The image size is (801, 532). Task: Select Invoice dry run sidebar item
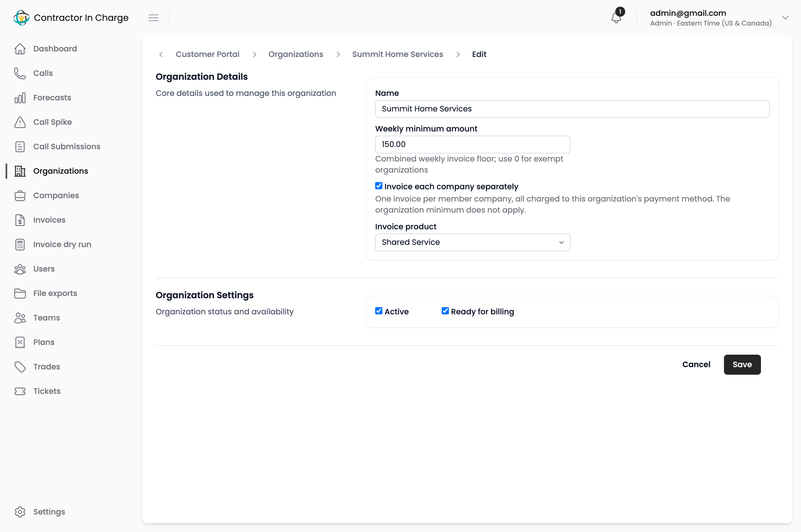[x=62, y=244]
